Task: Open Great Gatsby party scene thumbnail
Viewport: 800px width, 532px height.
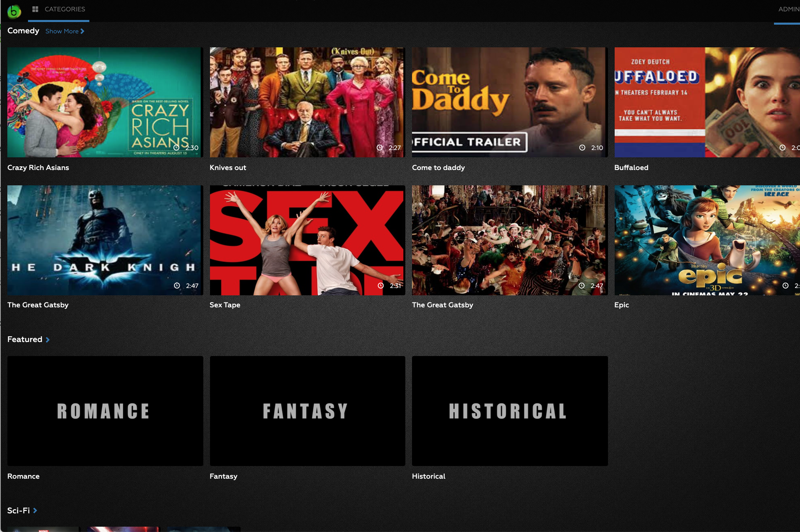Action: (510, 240)
